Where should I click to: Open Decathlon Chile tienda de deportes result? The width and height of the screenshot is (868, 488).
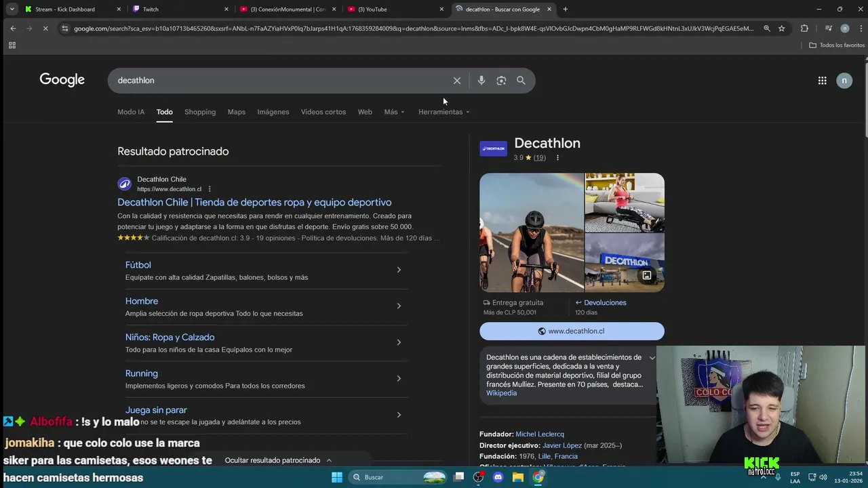click(254, 202)
